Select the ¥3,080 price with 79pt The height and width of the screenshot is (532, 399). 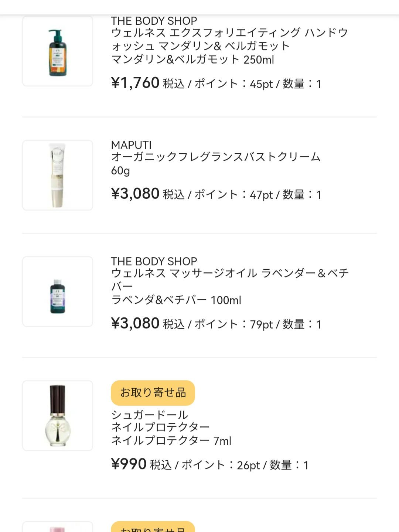(x=216, y=324)
